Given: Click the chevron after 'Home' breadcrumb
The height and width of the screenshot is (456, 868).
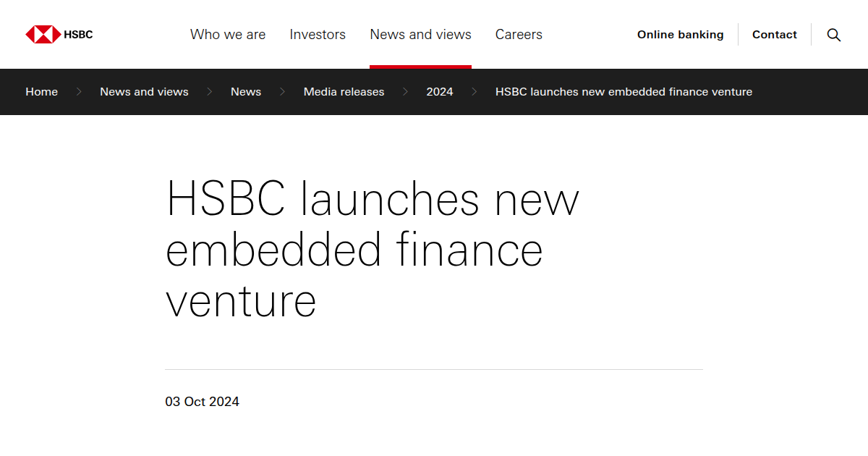Looking at the screenshot, I should 77,92.
